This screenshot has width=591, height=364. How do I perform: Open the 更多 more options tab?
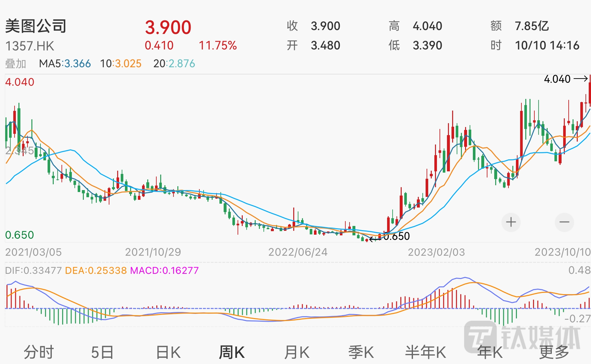pyautogui.click(x=554, y=352)
